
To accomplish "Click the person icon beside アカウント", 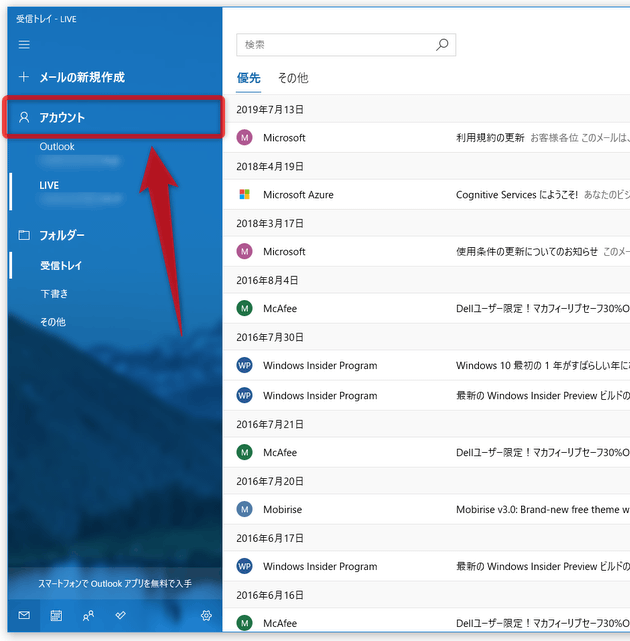I will pyautogui.click(x=24, y=117).
